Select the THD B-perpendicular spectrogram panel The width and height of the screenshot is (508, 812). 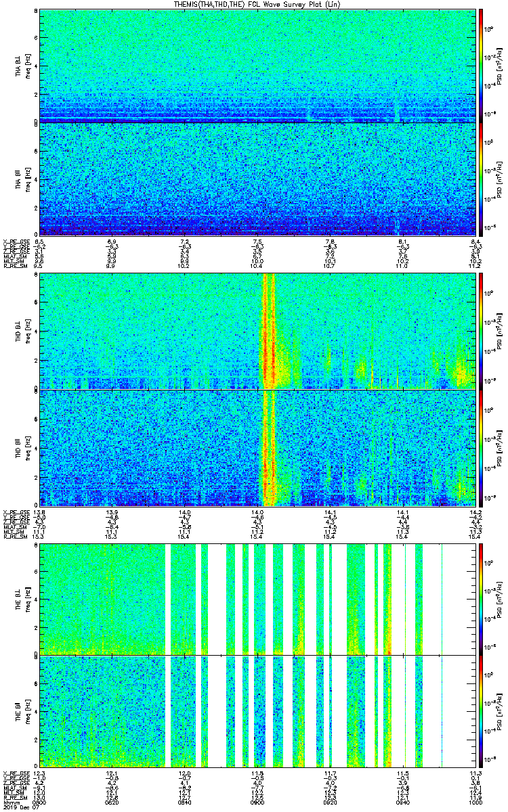[x=256, y=331]
